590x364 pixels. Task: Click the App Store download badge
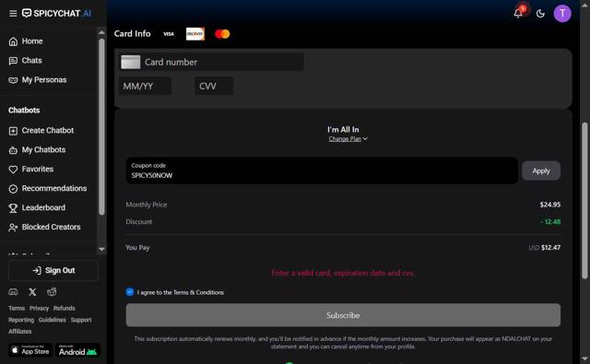[x=30, y=350]
